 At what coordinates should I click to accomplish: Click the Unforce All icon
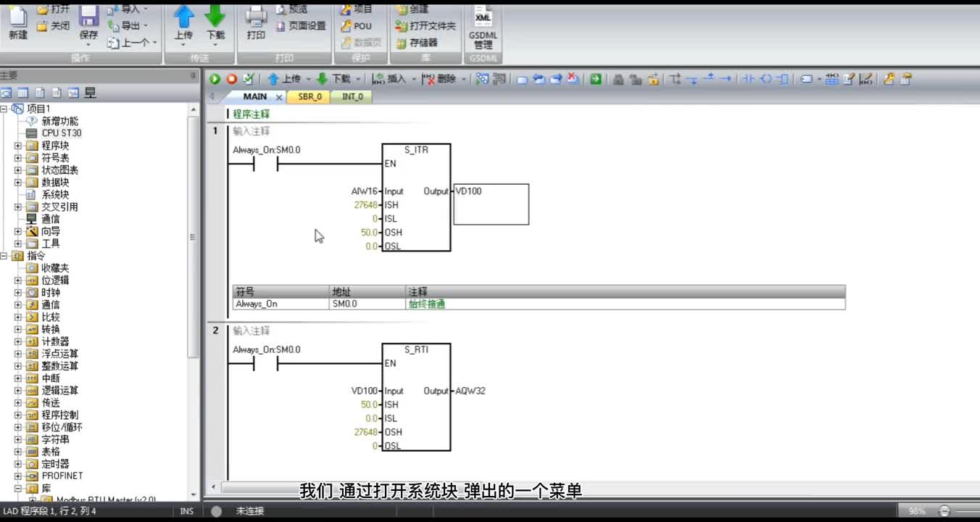(653, 79)
